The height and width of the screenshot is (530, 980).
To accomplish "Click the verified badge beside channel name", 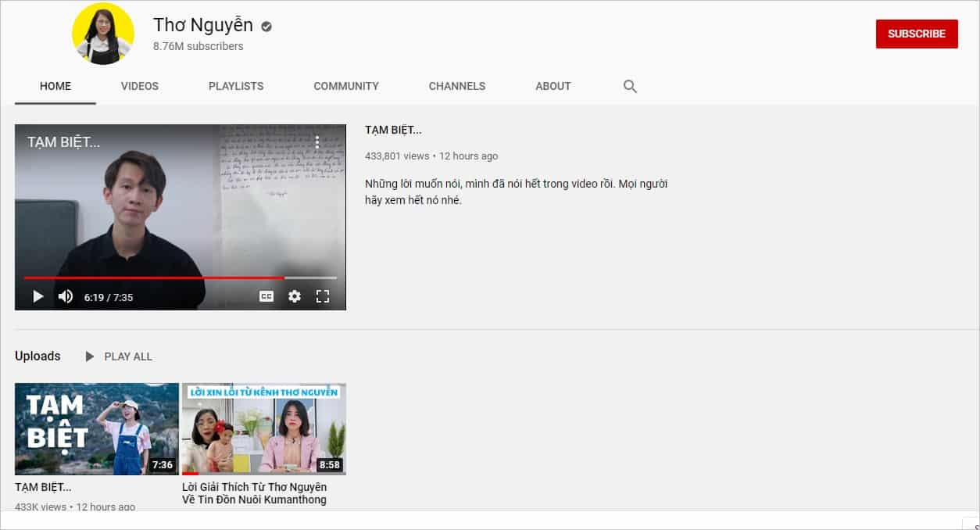I will pos(266,27).
